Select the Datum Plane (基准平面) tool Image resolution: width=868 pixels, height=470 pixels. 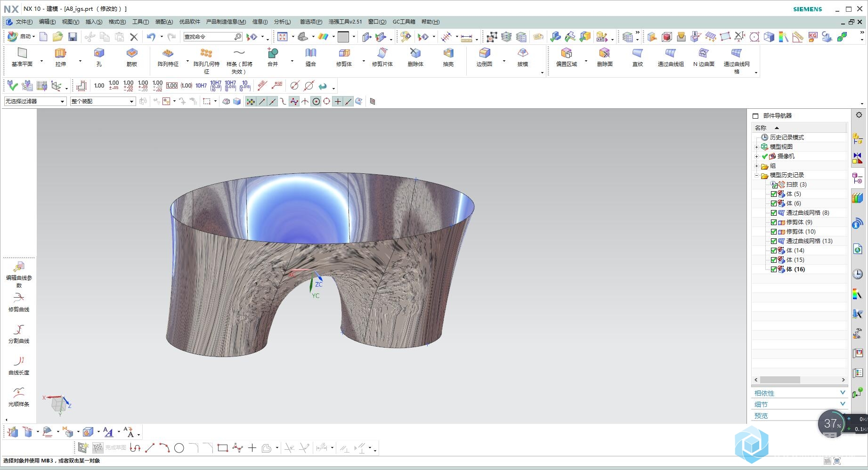[22, 57]
